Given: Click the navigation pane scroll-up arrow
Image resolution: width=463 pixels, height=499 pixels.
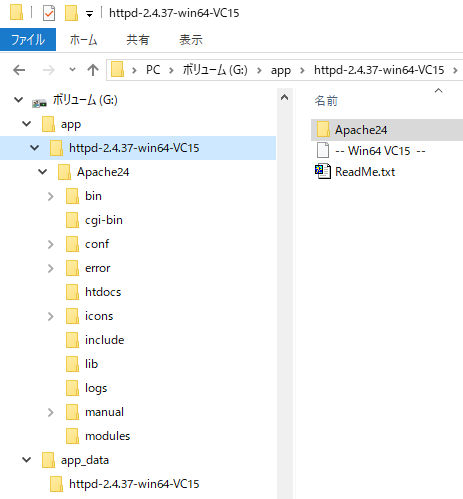Looking at the screenshot, I should [x=284, y=97].
